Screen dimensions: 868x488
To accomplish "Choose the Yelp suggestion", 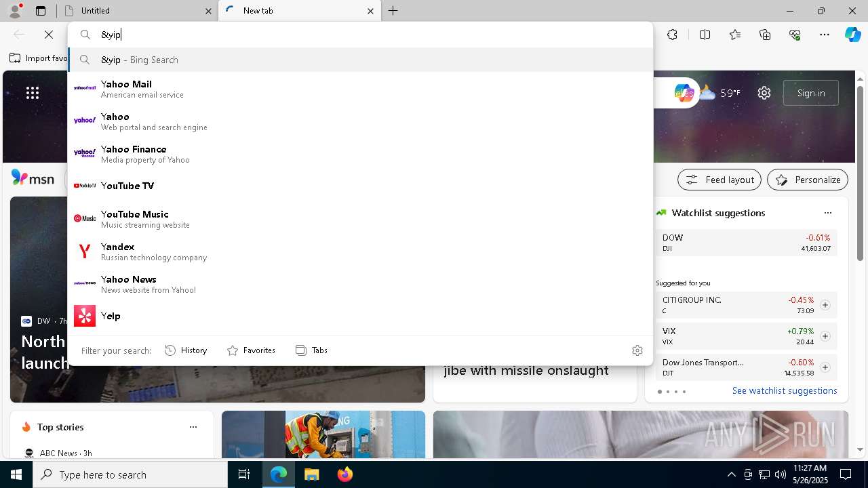I will (x=360, y=316).
